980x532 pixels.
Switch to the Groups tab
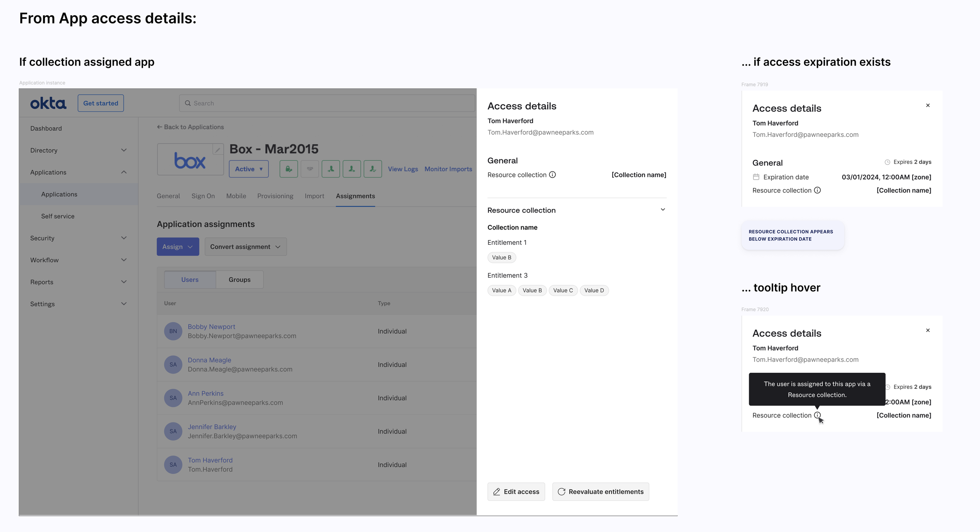tap(240, 279)
